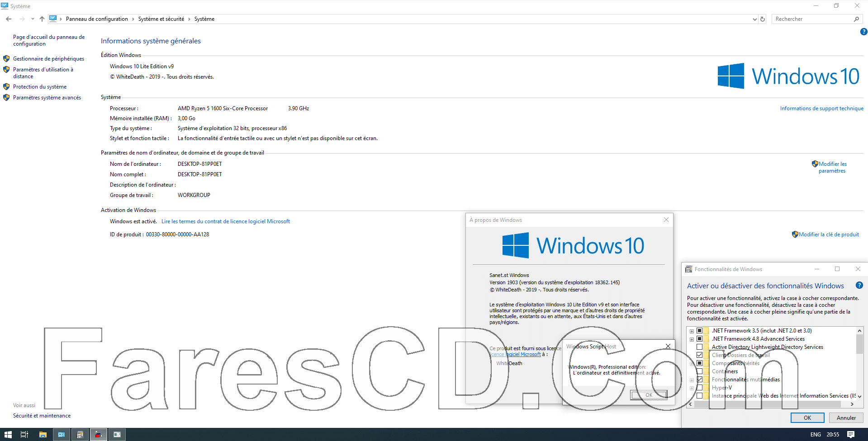Expand Hyper-V tree node
868x441 pixels.
[x=692, y=388]
